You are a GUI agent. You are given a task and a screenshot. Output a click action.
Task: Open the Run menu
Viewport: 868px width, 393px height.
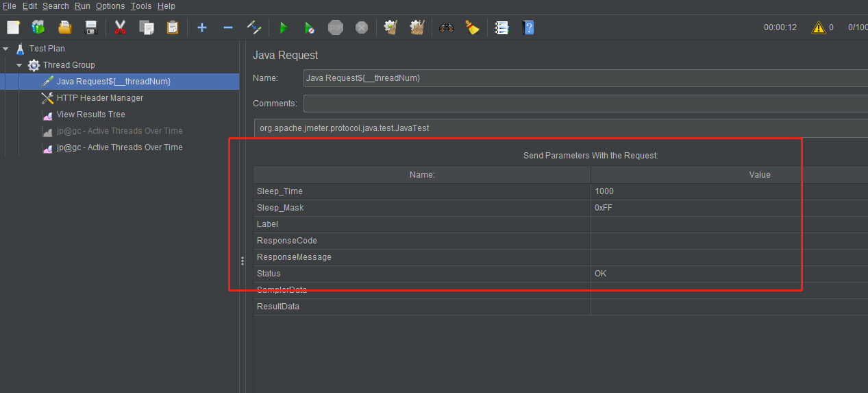82,6
